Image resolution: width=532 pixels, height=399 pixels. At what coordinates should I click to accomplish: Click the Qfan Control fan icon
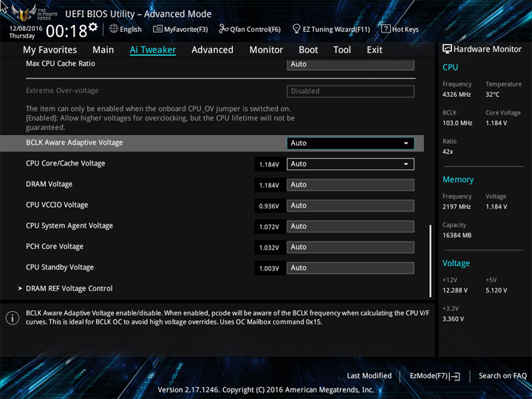(x=223, y=29)
